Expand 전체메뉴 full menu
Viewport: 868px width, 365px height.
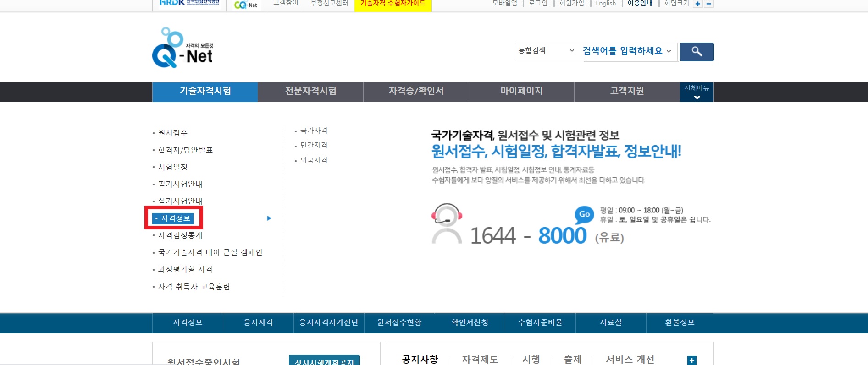(x=697, y=92)
